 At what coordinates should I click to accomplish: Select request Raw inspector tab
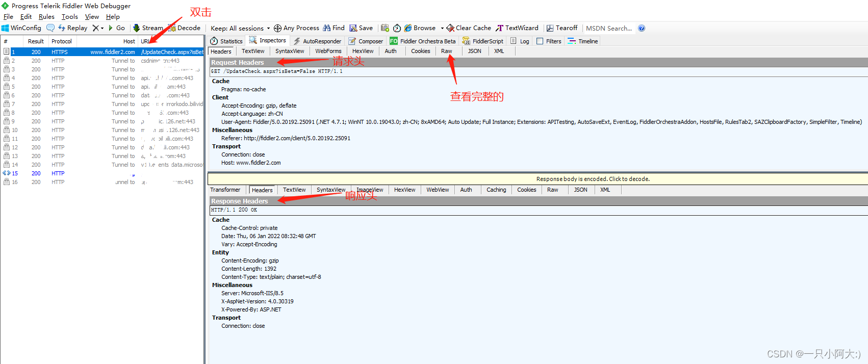click(x=446, y=51)
